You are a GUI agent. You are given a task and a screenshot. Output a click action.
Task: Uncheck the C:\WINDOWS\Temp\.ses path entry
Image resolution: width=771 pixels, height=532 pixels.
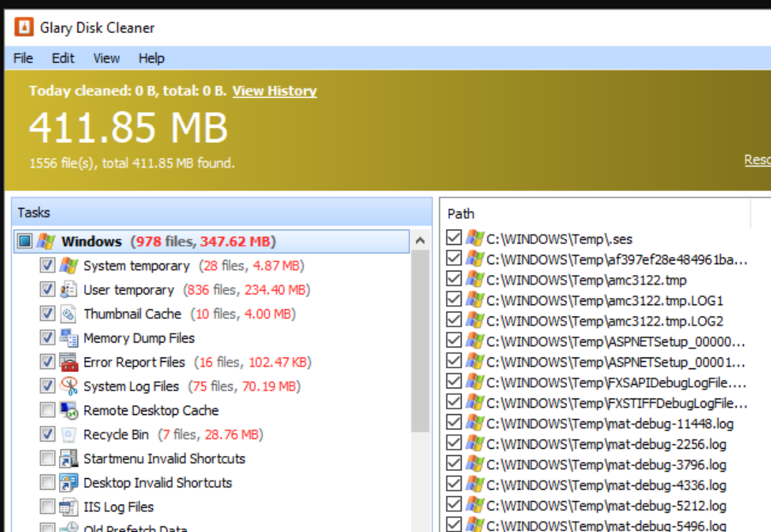pos(453,240)
